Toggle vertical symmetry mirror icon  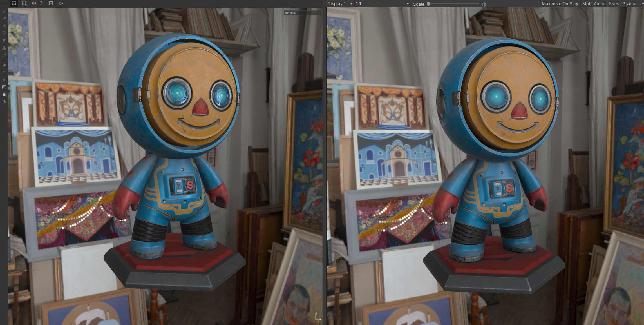point(41,3)
